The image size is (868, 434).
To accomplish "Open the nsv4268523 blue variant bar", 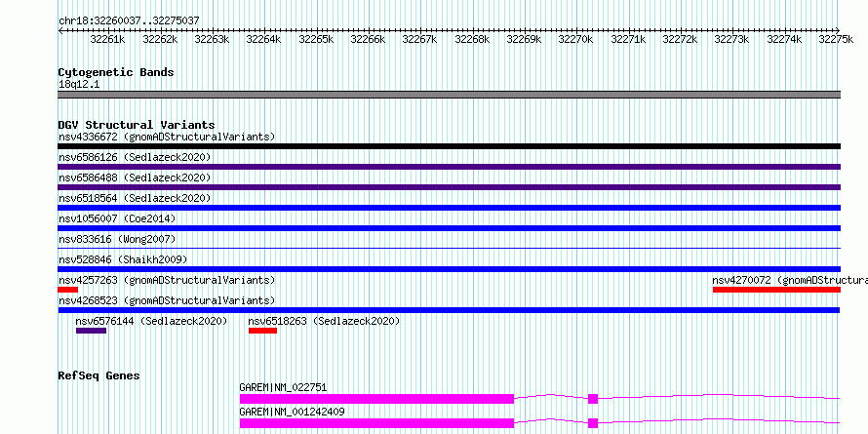I will click(x=449, y=310).
